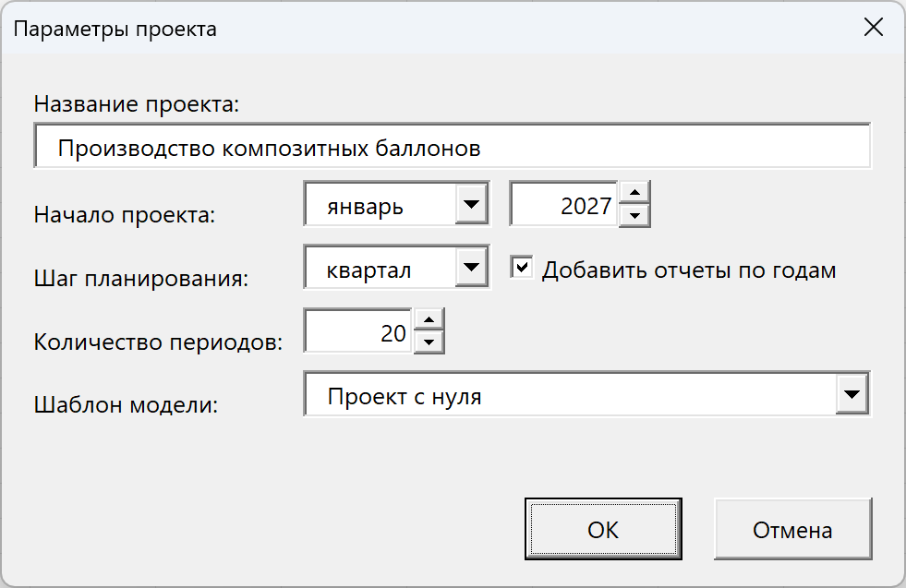The image size is (906, 588).
Task: Decrease the number of periods below 20
Action: click(429, 342)
